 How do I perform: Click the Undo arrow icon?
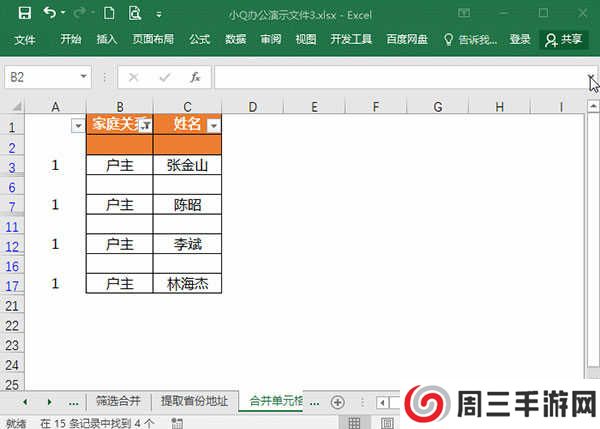click(x=50, y=13)
